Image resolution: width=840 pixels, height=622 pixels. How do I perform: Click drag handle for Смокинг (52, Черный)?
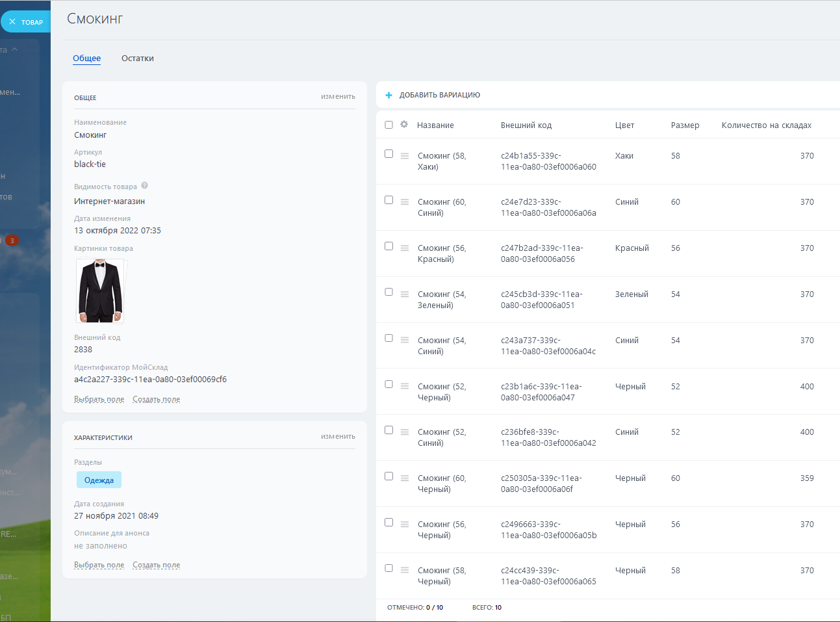point(405,386)
